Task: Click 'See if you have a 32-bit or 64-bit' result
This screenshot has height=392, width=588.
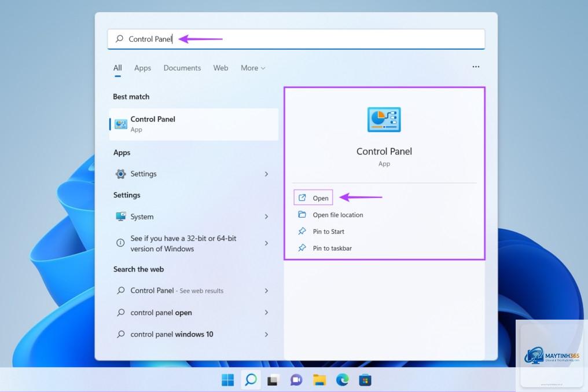Action: 183,243
